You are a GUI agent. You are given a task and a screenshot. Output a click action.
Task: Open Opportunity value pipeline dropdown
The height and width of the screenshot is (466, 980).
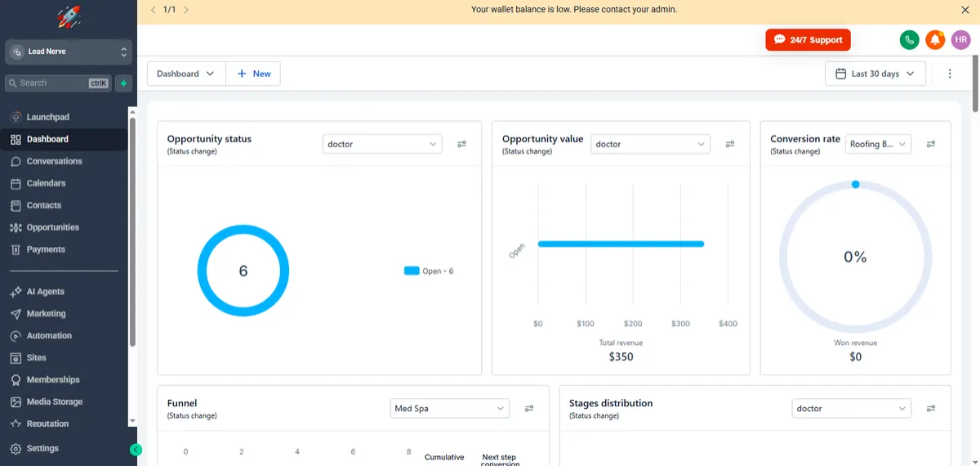pos(650,144)
